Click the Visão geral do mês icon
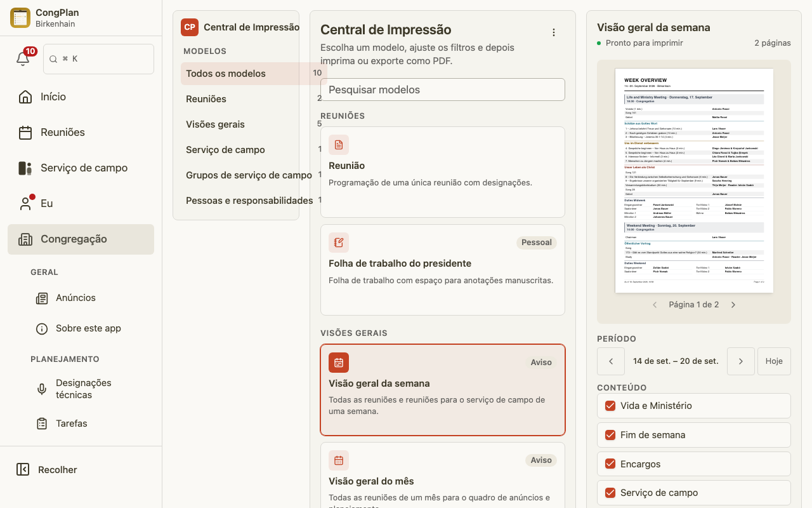Image resolution: width=812 pixels, height=508 pixels. point(339,460)
